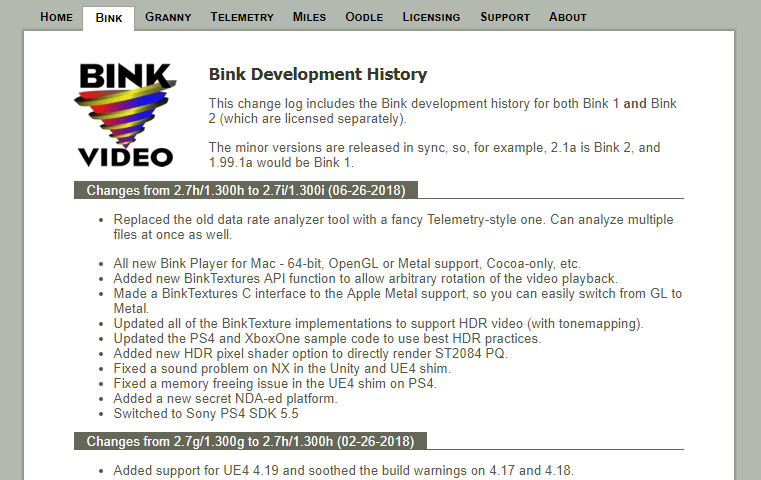
Task: Click the Bink Development History heading
Action: (x=318, y=74)
